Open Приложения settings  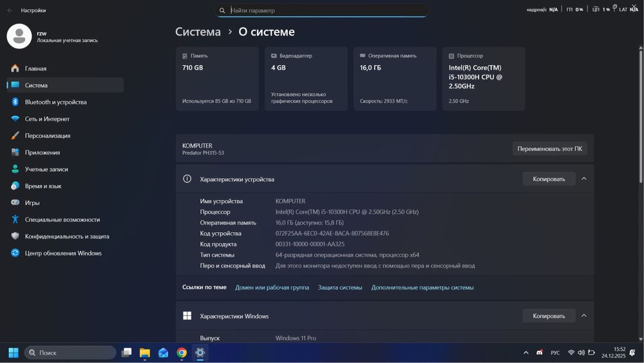[x=65, y=153]
